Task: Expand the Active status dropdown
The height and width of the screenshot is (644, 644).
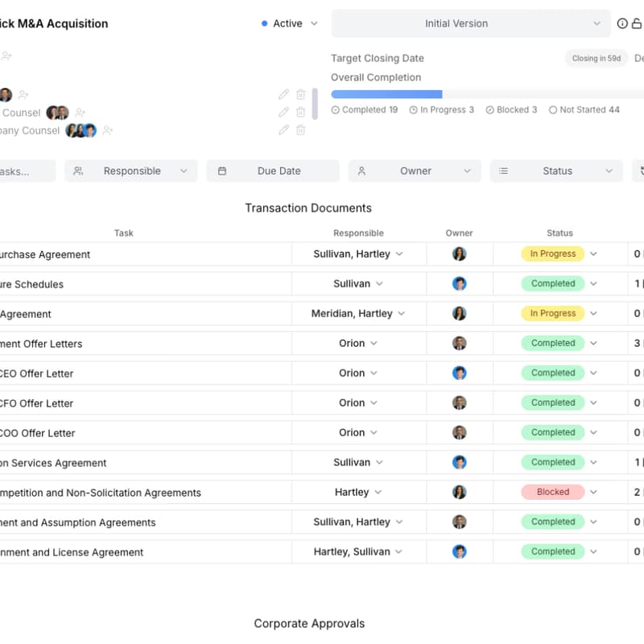Action: (x=290, y=23)
